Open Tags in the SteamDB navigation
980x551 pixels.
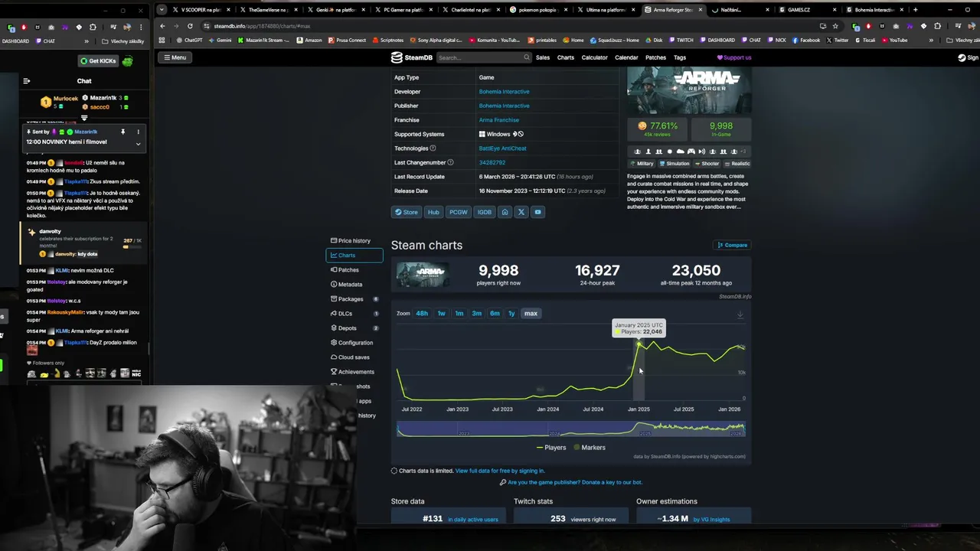680,57
